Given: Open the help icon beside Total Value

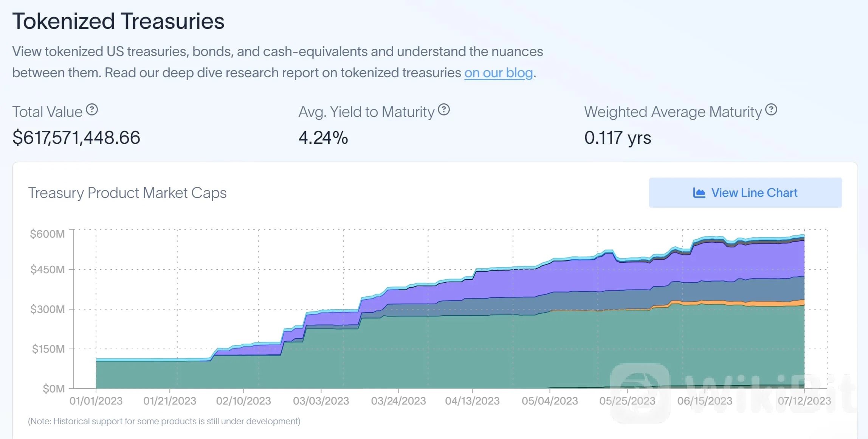Looking at the screenshot, I should pos(92,110).
